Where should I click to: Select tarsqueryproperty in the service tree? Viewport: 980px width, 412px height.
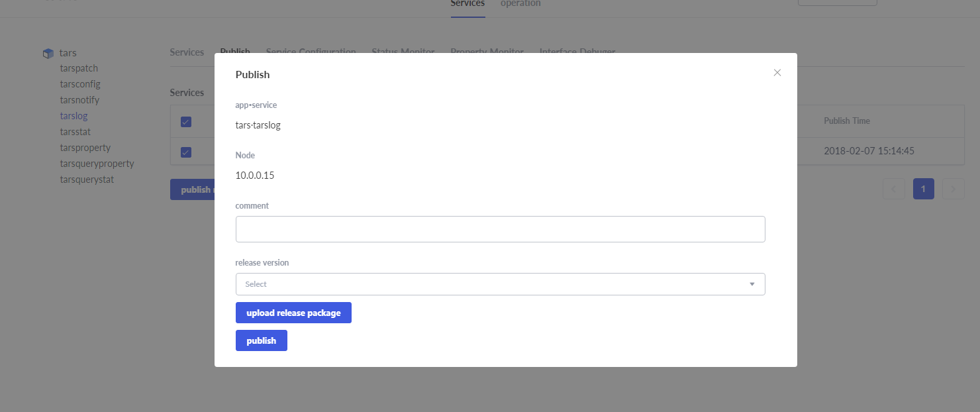click(97, 164)
